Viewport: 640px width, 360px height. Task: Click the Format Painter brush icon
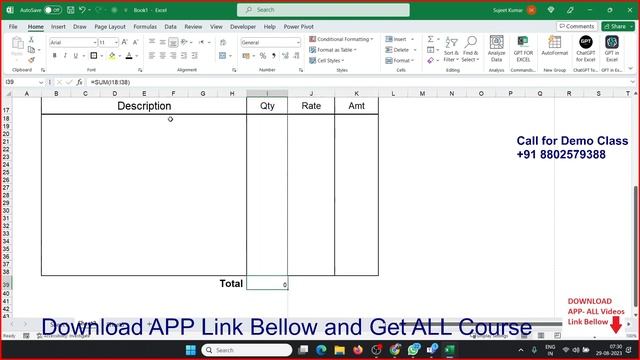31,60
